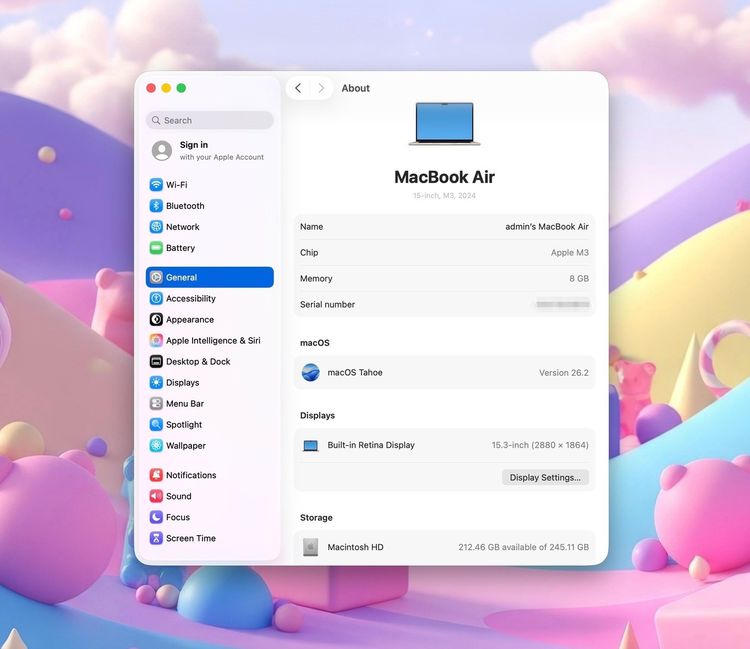Click the forward chevron button
Image resolution: width=750 pixels, height=649 pixels.
[321, 88]
